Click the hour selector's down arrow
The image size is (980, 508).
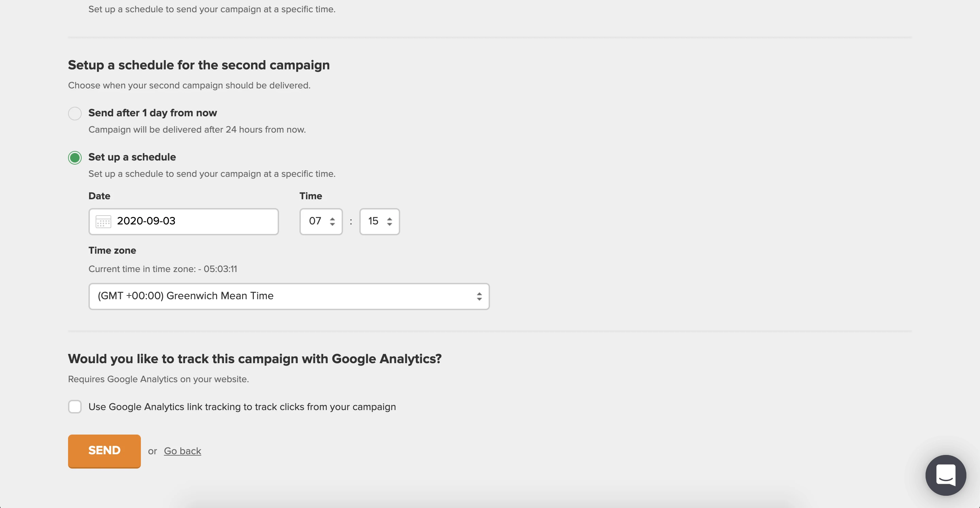pyautogui.click(x=332, y=225)
